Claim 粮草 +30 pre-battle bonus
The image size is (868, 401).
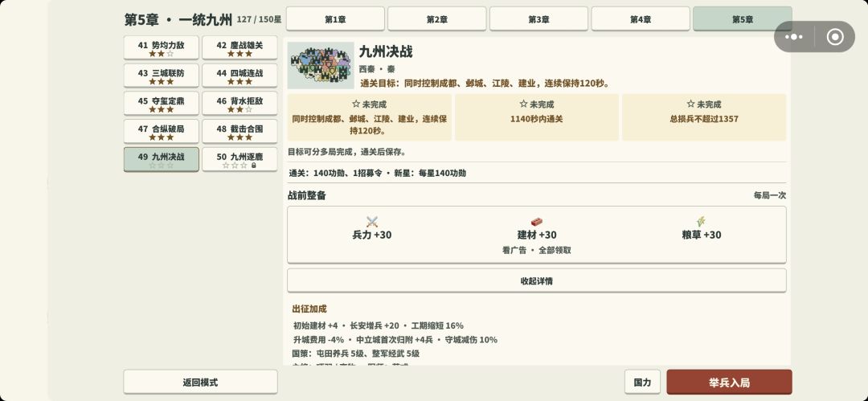coord(702,235)
